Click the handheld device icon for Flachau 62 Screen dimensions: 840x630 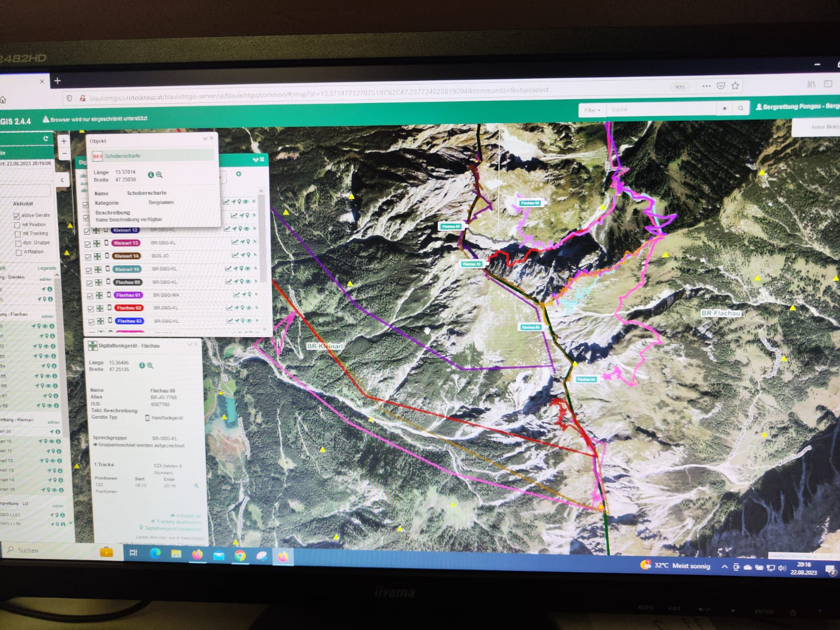tap(110, 308)
